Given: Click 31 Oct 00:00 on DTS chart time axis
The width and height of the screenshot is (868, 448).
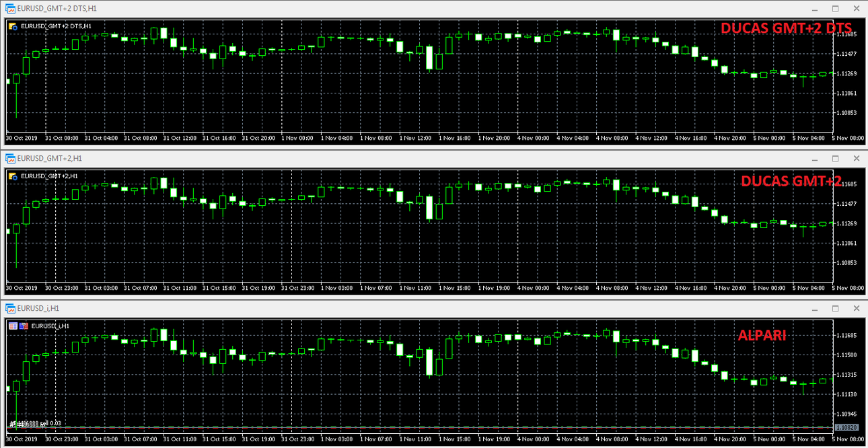Looking at the screenshot, I should pos(62,138).
